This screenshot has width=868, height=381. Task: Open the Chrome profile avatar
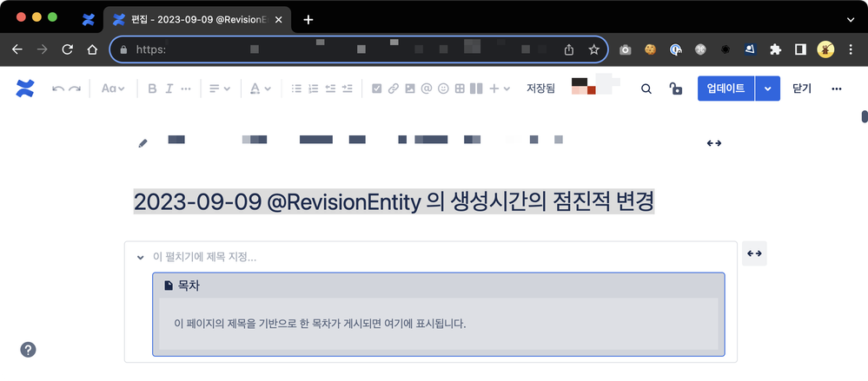(x=826, y=49)
